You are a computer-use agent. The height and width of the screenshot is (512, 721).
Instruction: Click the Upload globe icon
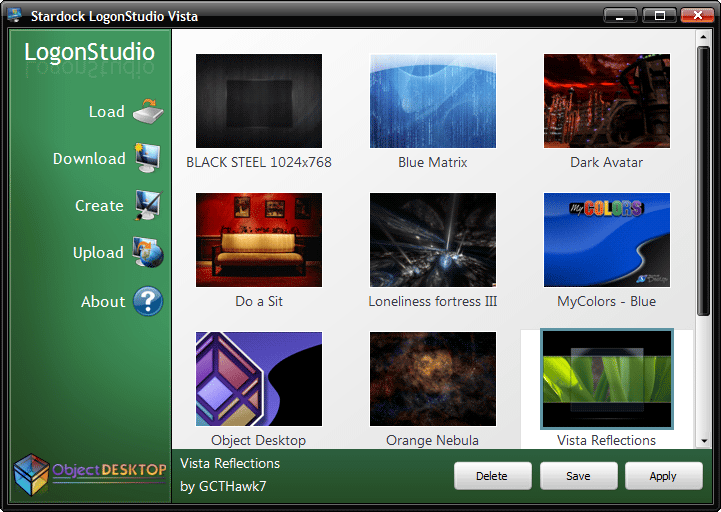click(148, 252)
